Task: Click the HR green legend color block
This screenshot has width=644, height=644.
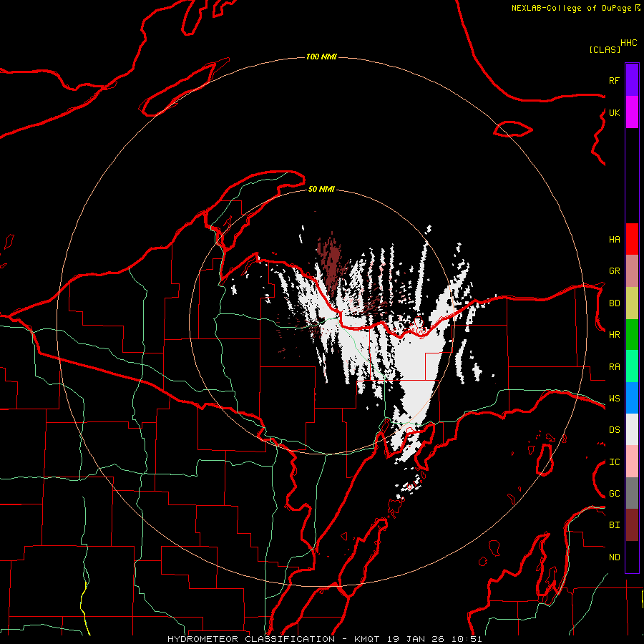Action: 632,335
